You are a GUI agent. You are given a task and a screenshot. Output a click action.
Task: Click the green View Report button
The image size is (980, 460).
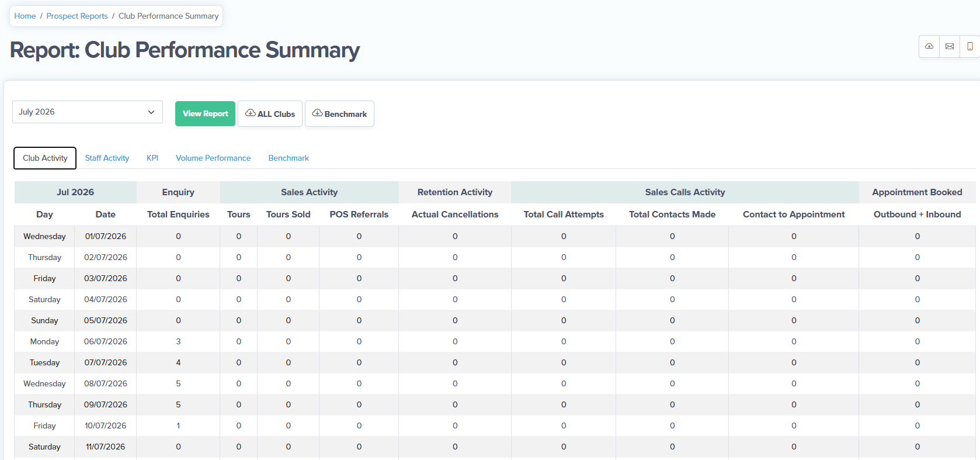205,113
